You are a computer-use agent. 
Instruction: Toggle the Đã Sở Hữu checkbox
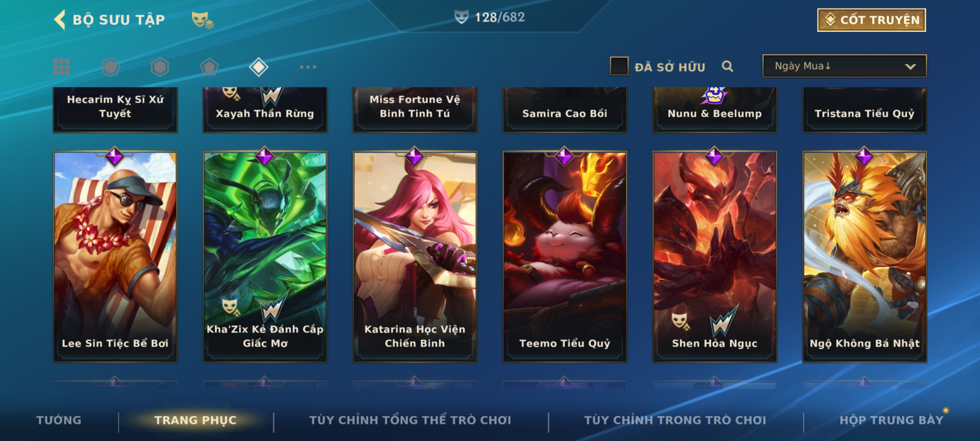619,66
